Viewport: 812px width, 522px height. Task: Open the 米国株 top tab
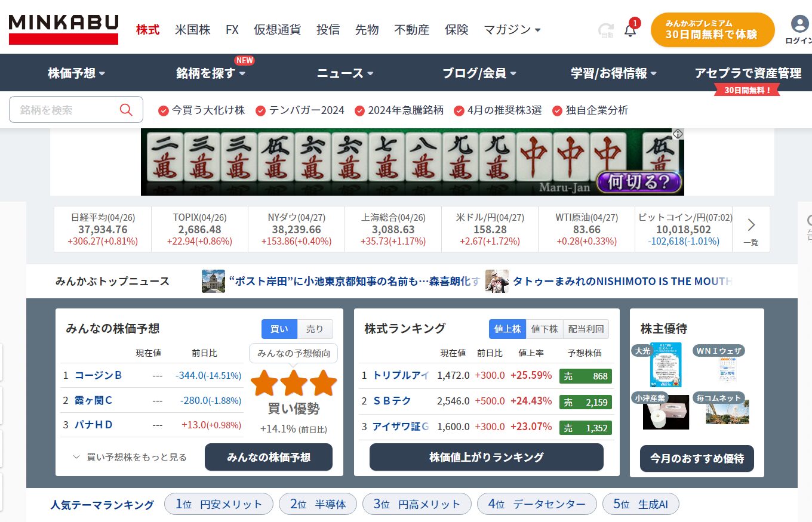coord(192,29)
